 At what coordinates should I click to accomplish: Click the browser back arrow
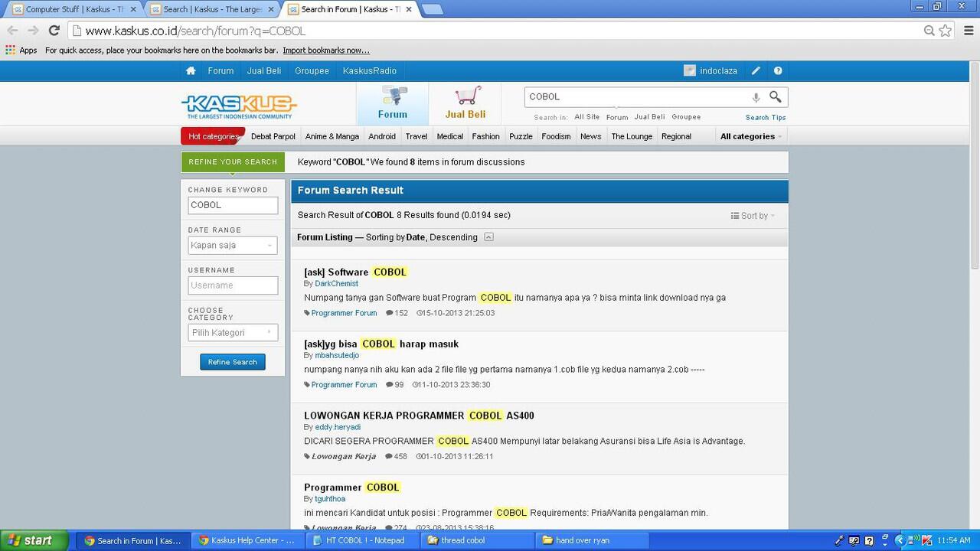click(12, 31)
